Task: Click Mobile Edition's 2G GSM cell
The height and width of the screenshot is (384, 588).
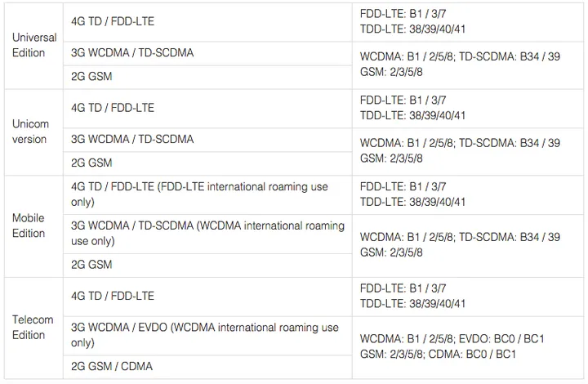Action: pos(91,265)
